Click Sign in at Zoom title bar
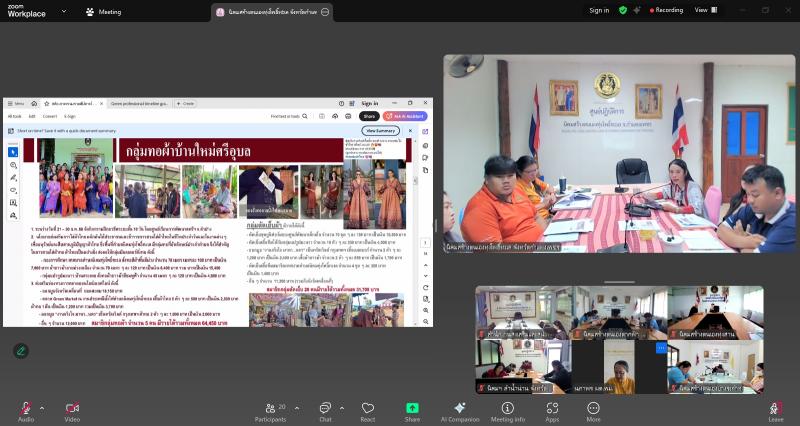800x426 pixels. pos(599,10)
